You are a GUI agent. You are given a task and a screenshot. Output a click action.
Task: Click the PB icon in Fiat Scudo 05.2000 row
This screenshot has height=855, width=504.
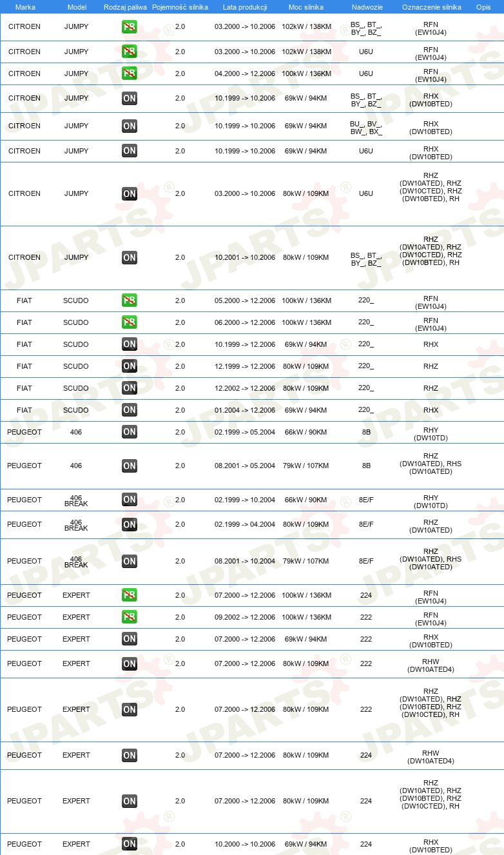(130, 300)
